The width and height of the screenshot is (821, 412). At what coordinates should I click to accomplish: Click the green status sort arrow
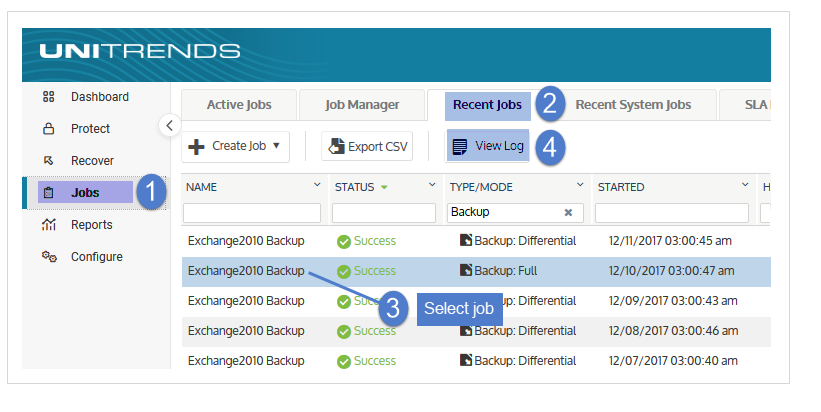pos(384,187)
